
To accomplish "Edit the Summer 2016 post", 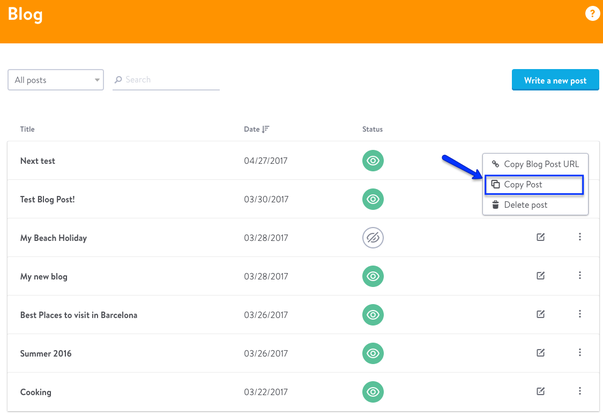I will (540, 353).
